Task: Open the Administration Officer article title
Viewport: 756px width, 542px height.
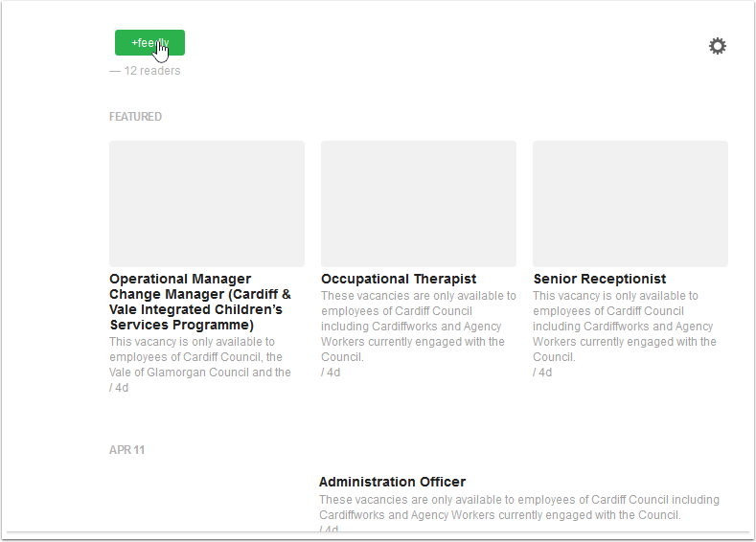Action: click(392, 482)
